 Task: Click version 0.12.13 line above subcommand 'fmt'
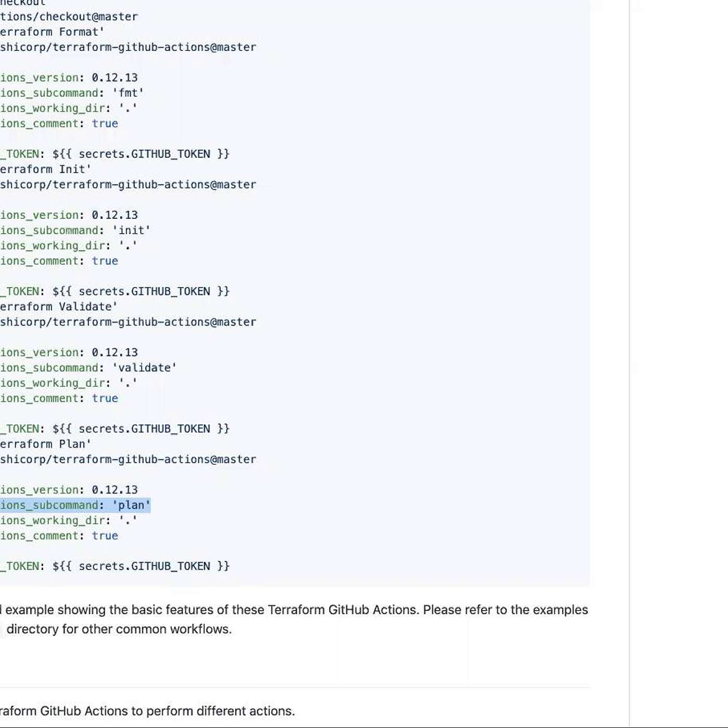click(x=69, y=77)
